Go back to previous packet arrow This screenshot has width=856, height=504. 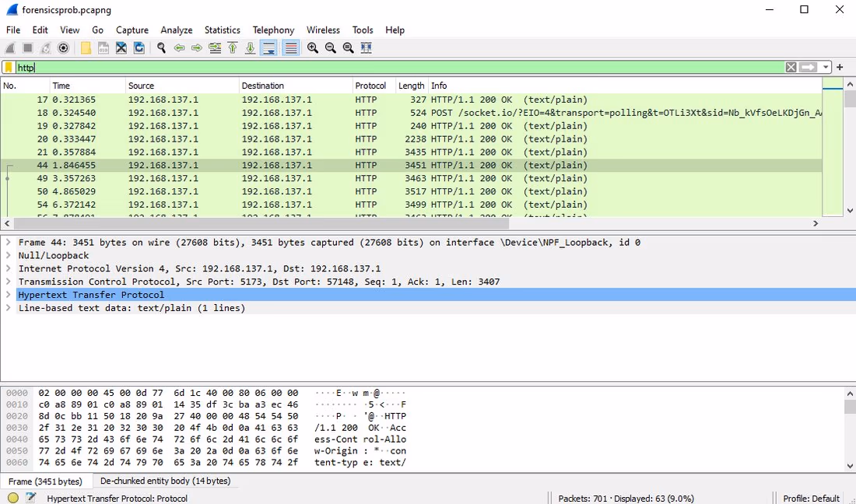click(179, 48)
